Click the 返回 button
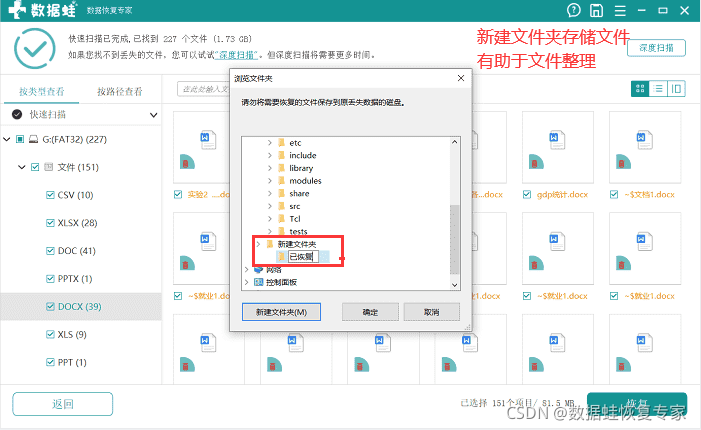 click(x=63, y=404)
